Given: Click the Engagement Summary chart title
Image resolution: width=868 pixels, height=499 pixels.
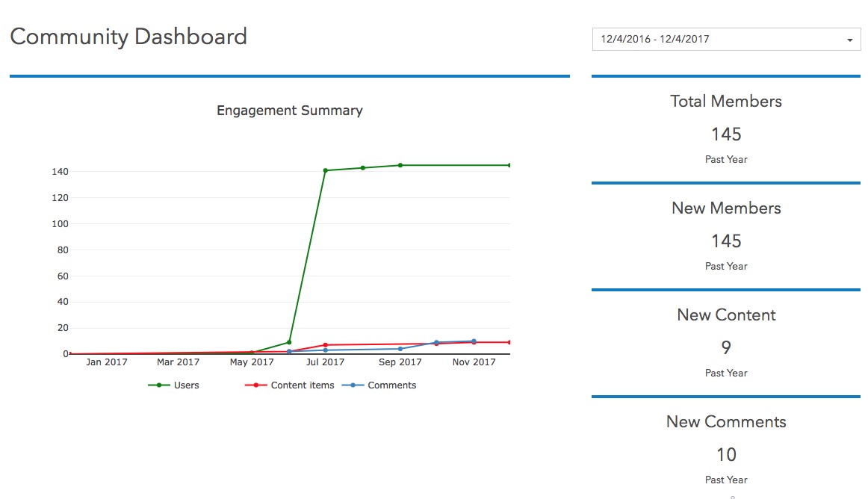Looking at the screenshot, I should [x=290, y=111].
